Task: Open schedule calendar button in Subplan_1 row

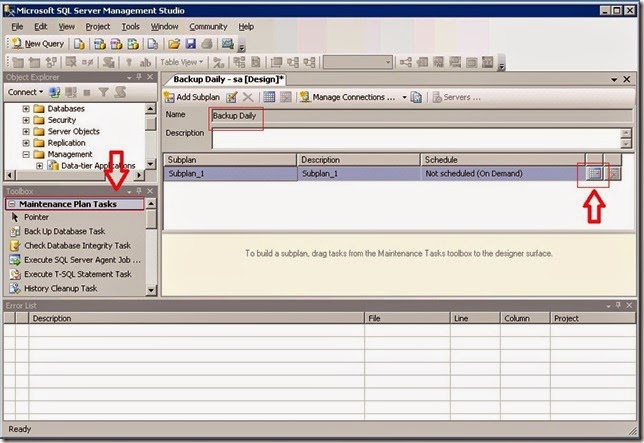Action: (594, 174)
